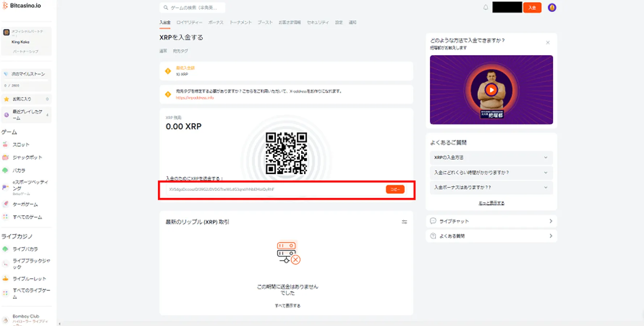This screenshot has width=644, height=326.
Task: Click すべて表示する under transactions
Action: [x=288, y=306]
